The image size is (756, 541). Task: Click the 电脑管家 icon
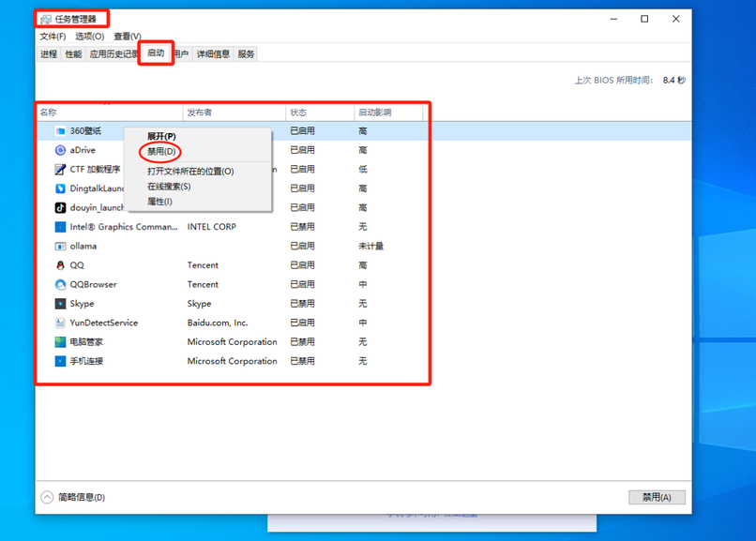pos(60,342)
